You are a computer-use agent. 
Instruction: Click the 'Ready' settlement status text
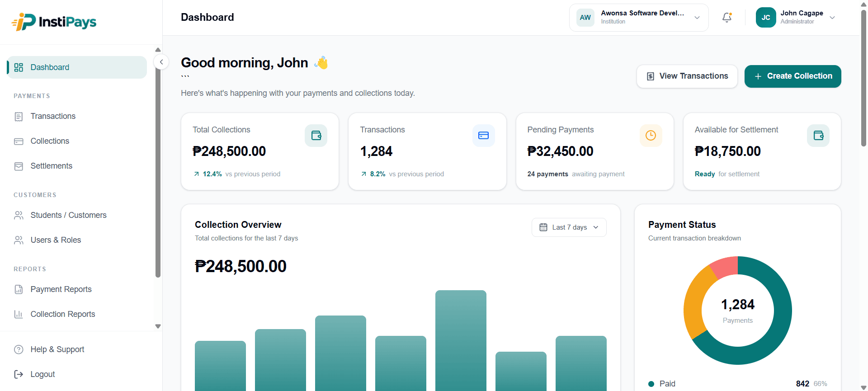click(x=705, y=174)
